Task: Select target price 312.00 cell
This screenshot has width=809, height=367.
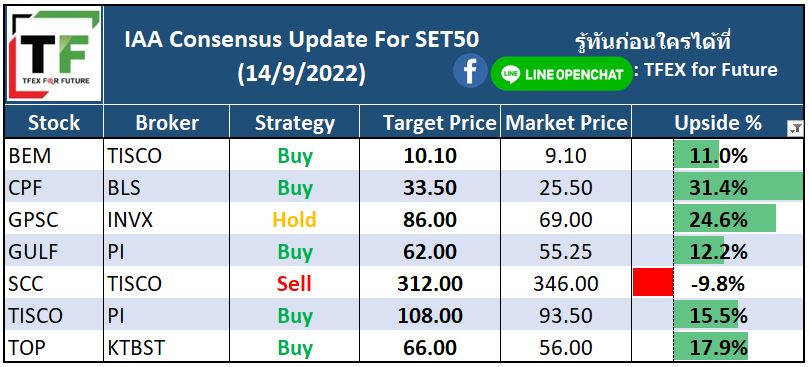Action: click(x=430, y=283)
